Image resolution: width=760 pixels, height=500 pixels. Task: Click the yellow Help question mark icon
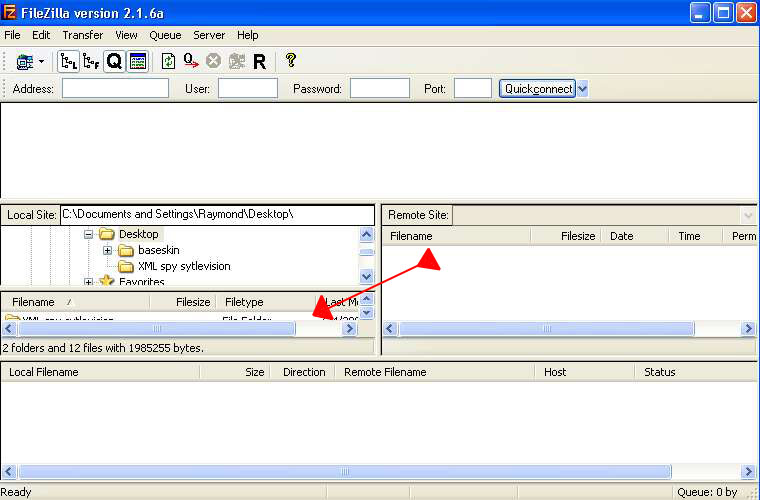(x=291, y=61)
